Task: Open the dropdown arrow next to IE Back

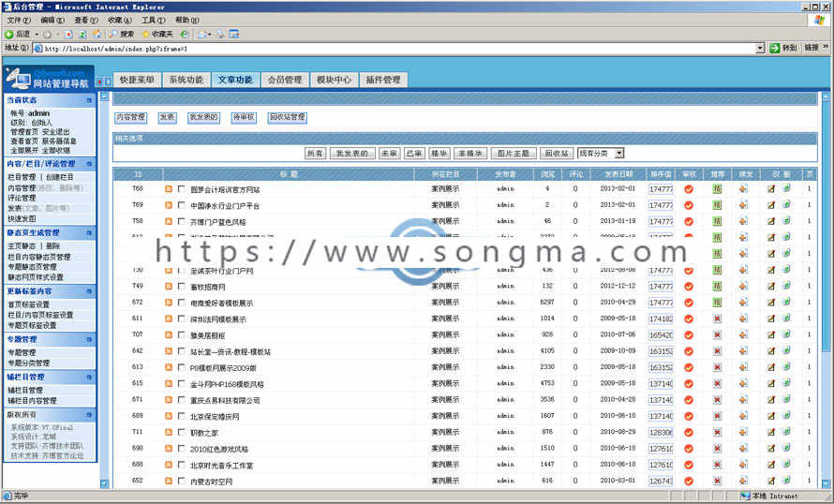Action: pyautogui.click(x=37, y=34)
